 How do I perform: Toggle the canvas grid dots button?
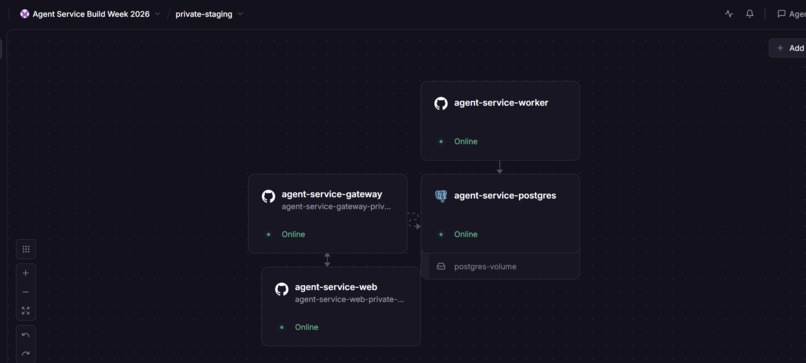pyautogui.click(x=26, y=249)
